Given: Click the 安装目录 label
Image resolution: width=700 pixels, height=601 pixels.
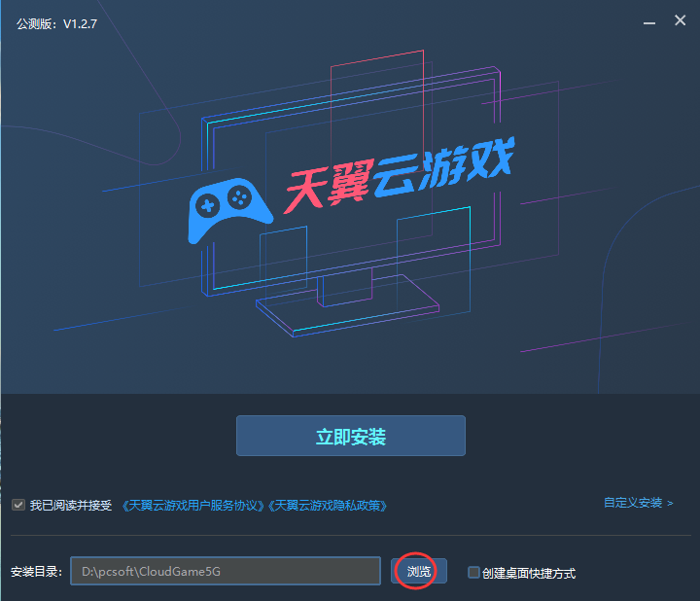Looking at the screenshot, I should coord(37,572).
